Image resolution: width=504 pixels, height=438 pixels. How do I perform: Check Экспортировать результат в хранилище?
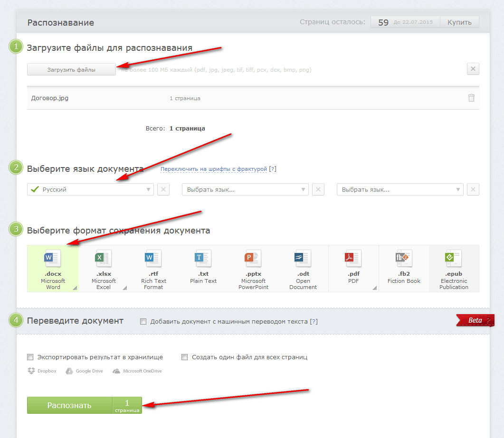pyautogui.click(x=30, y=357)
